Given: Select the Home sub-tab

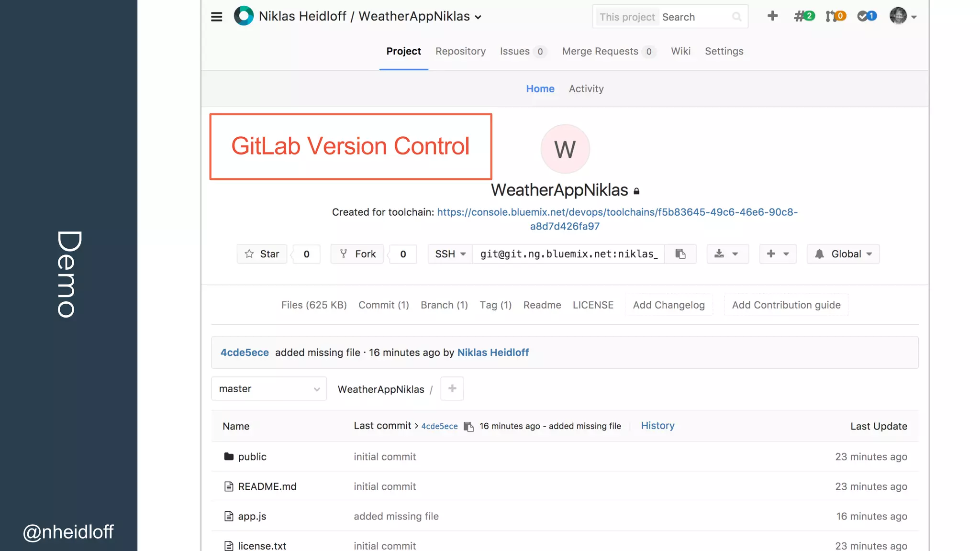Looking at the screenshot, I should coord(540,88).
